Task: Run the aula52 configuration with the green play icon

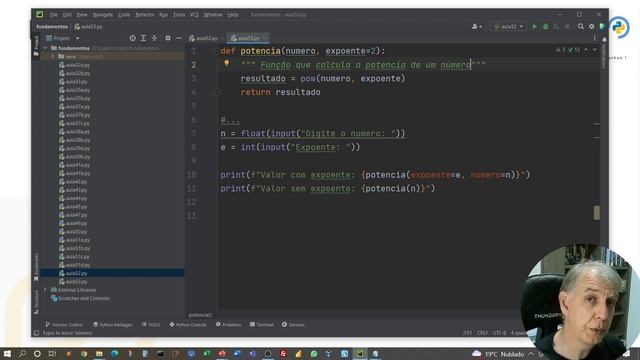Action: pyautogui.click(x=534, y=27)
